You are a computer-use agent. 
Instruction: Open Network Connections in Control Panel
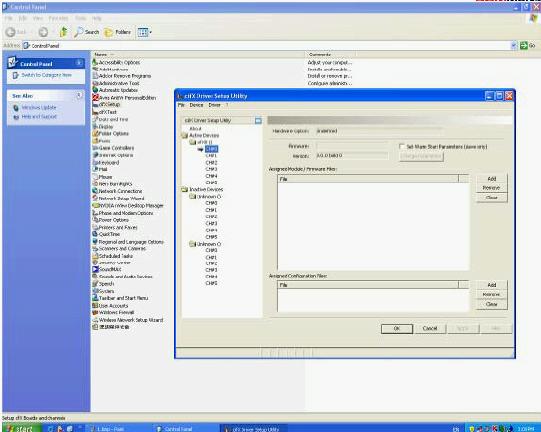117,191
